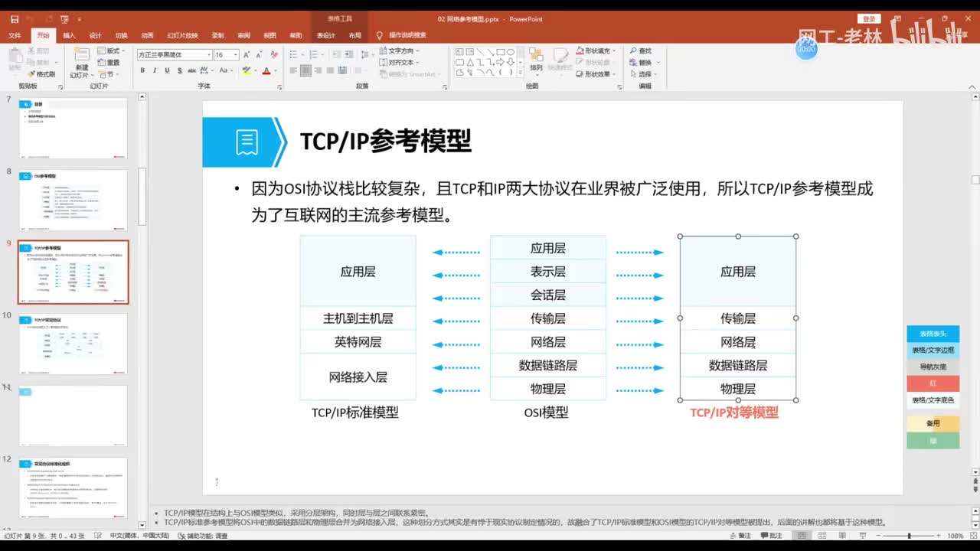The image size is (980, 551).
Task: Open the Shape Fill (形状填充) options
Action: click(x=596, y=51)
